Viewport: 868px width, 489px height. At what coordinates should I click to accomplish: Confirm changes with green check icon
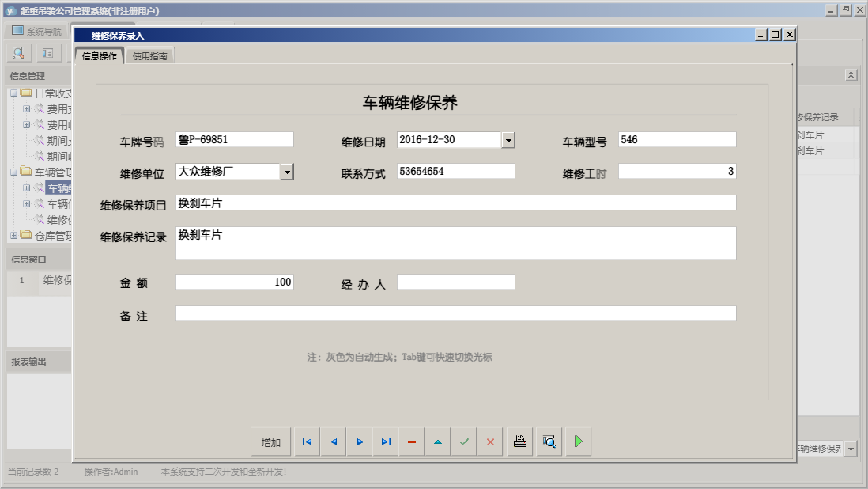coord(464,442)
